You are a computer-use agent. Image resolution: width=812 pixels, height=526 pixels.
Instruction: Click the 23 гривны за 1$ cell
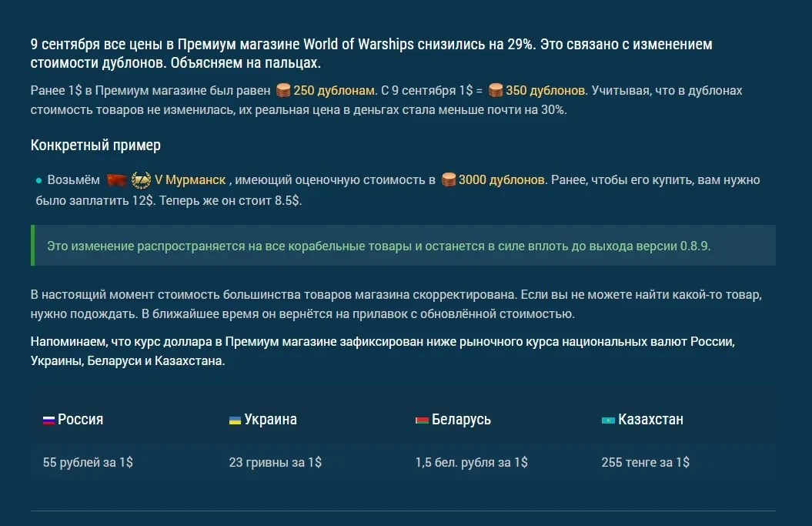[x=275, y=462]
